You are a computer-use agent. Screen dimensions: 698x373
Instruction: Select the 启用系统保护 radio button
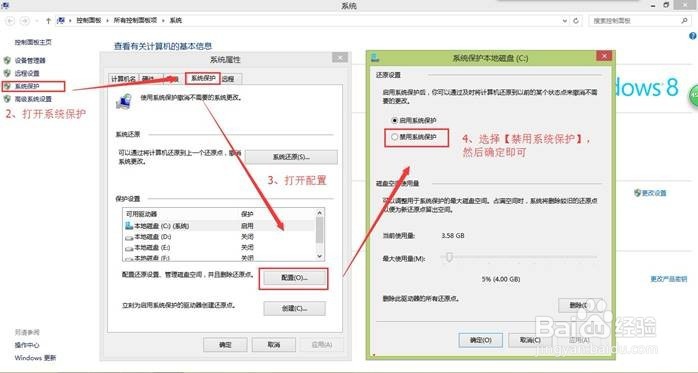click(394, 120)
